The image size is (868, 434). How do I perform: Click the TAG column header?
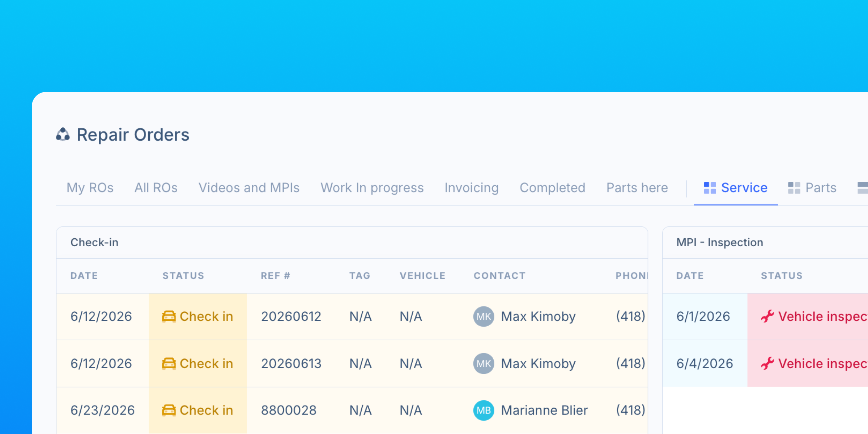[x=359, y=276]
